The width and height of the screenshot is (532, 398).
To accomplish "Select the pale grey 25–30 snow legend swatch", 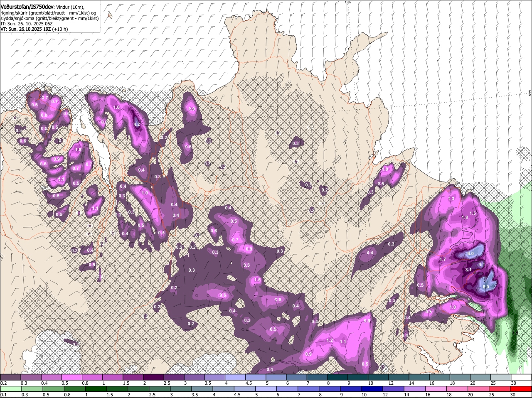I will click(501, 377).
